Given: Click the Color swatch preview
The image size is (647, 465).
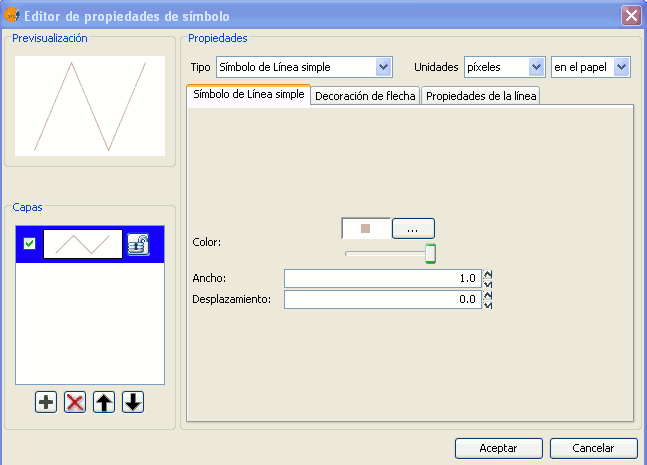Looking at the screenshot, I should [366, 229].
